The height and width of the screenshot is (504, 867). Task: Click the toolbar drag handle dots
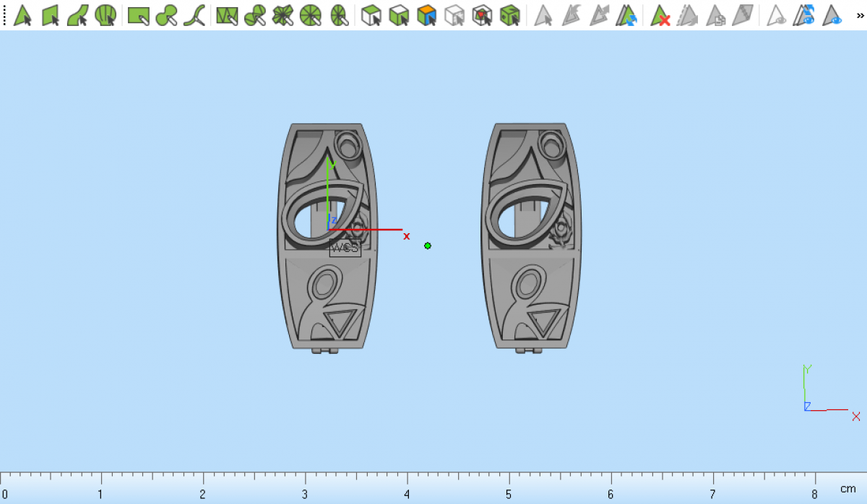click(x=4, y=14)
